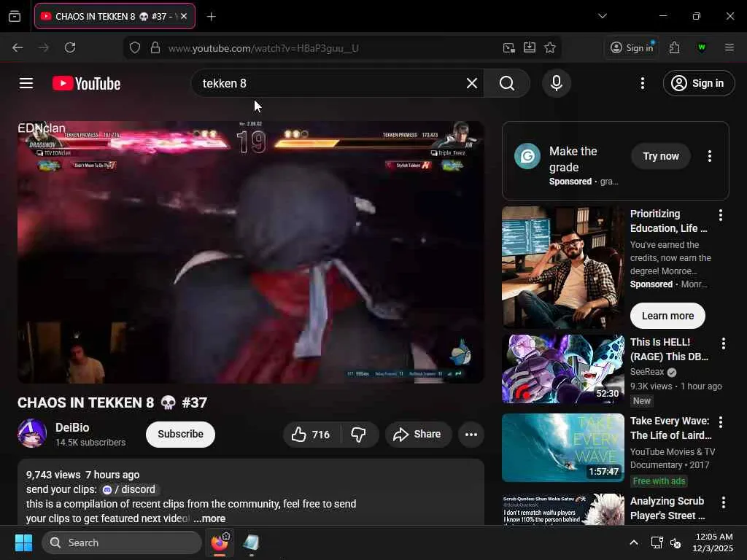Open taskbar clock and date
This screenshot has width=747, height=560.
[712, 542]
